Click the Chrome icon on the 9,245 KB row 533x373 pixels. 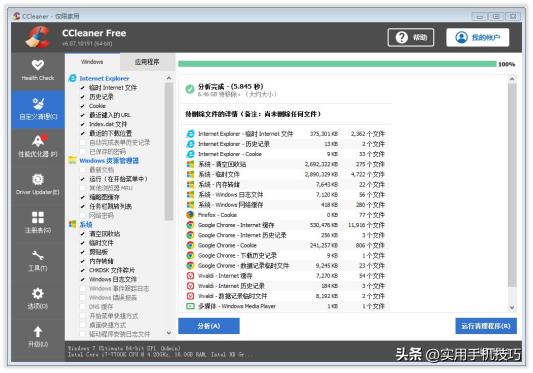point(190,266)
